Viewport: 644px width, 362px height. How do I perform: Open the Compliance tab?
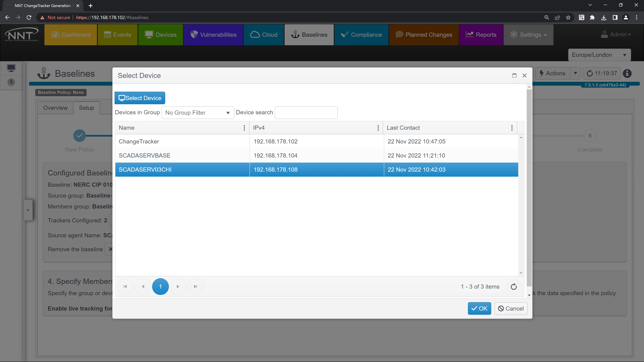362,35
